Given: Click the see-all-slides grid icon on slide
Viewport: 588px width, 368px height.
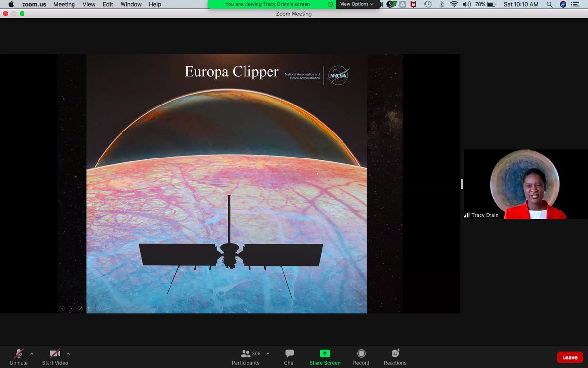Looking at the screenshot, I should point(90,309).
